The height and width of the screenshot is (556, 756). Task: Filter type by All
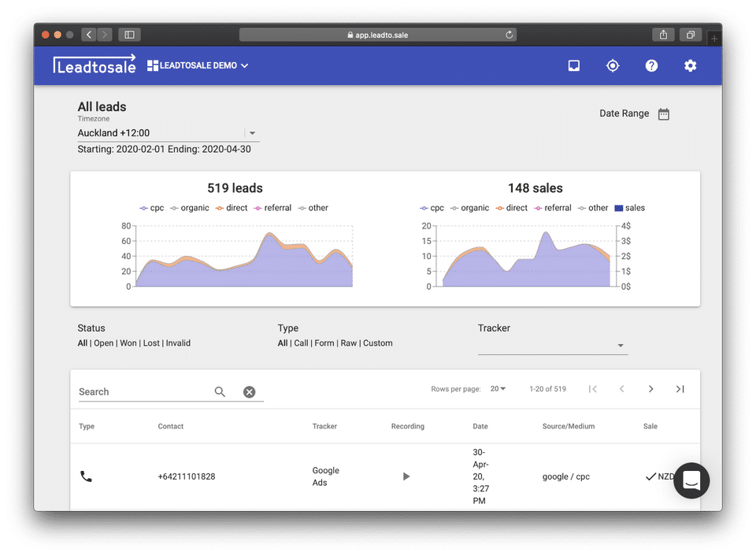click(x=283, y=343)
